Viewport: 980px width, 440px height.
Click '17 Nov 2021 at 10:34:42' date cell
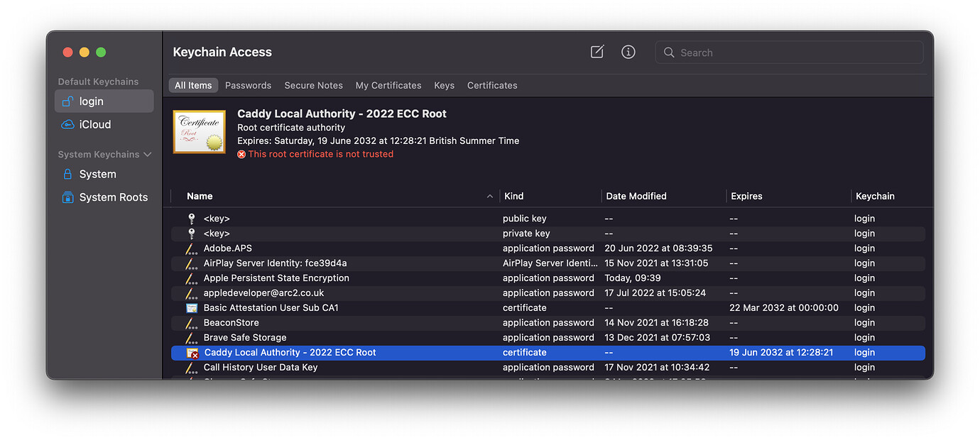coord(655,368)
